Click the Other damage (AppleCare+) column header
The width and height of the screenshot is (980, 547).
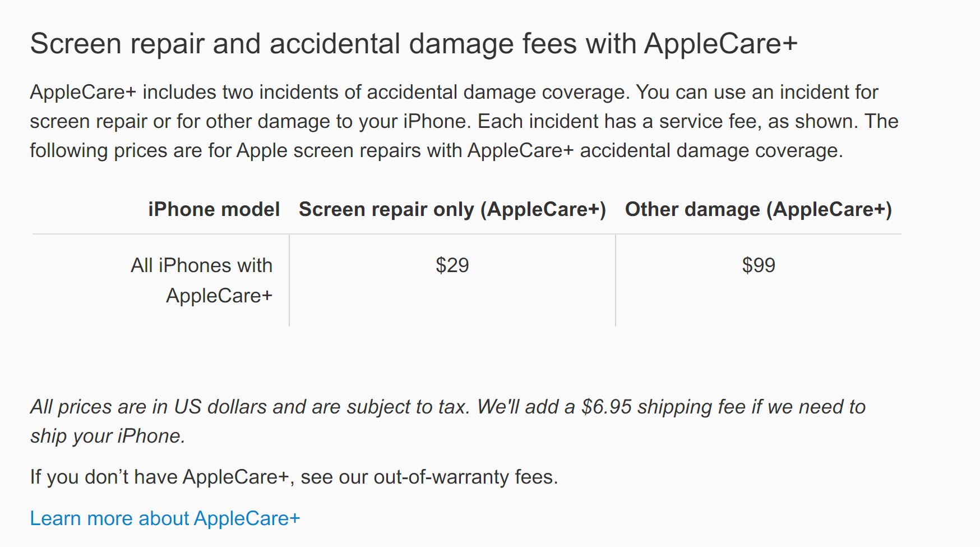pos(759,209)
